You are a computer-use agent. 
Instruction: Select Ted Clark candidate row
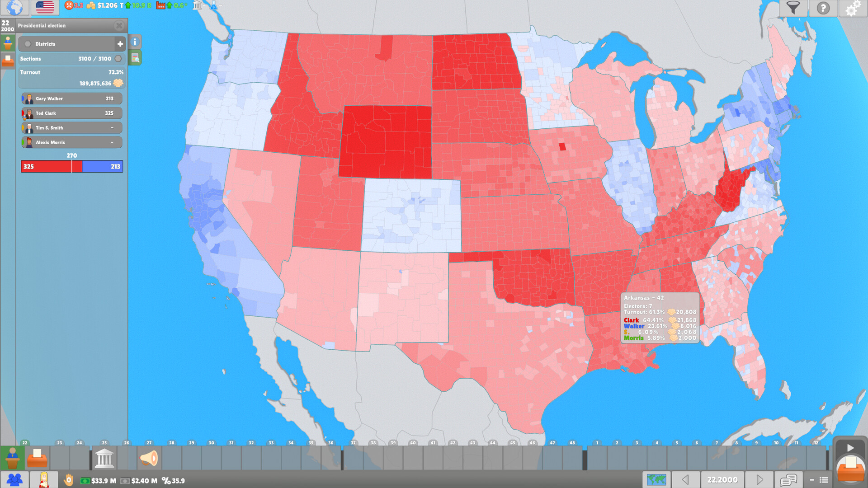[x=71, y=113]
